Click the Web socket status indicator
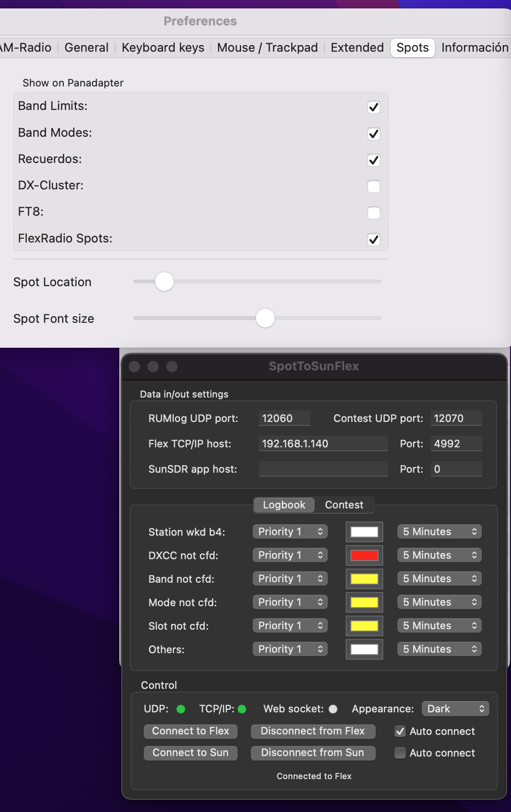Image resolution: width=511 pixels, height=812 pixels. [x=333, y=709]
